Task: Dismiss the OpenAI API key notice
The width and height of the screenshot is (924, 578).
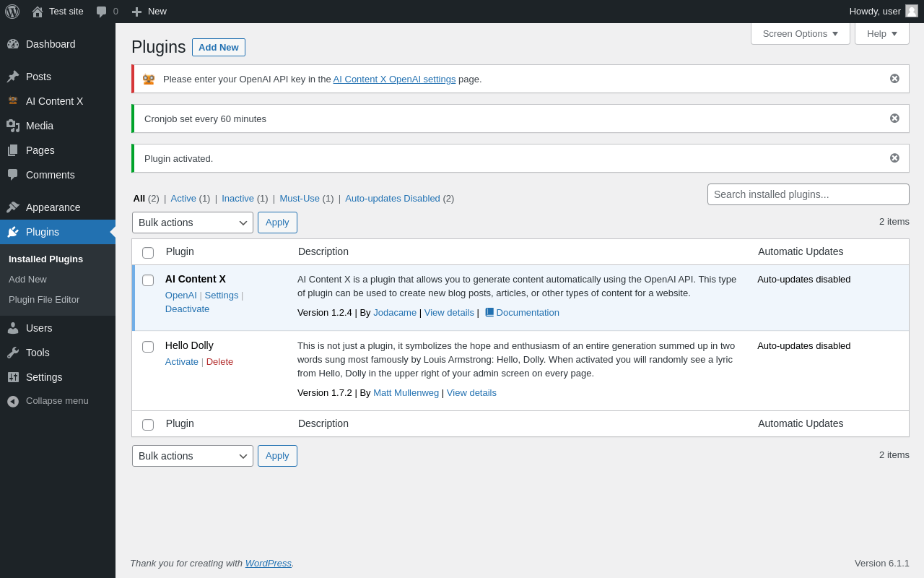Action: point(894,79)
